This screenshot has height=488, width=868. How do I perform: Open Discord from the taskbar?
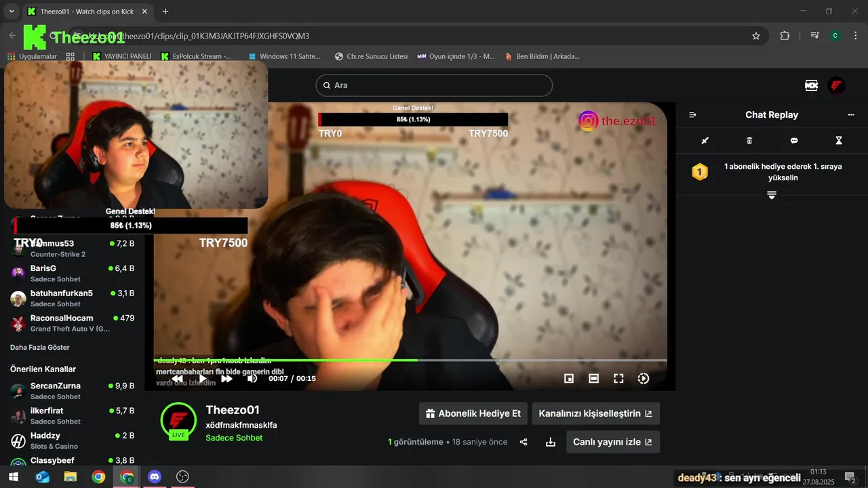click(155, 477)
